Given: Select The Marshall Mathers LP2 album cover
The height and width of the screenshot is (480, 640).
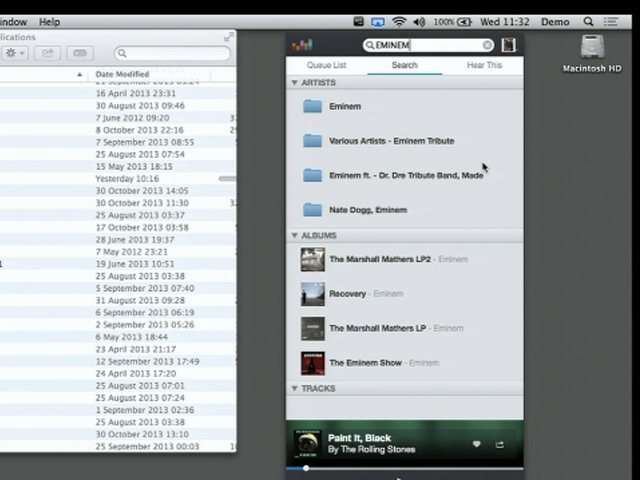Looking at the screenshot, I should pos(313,259).
